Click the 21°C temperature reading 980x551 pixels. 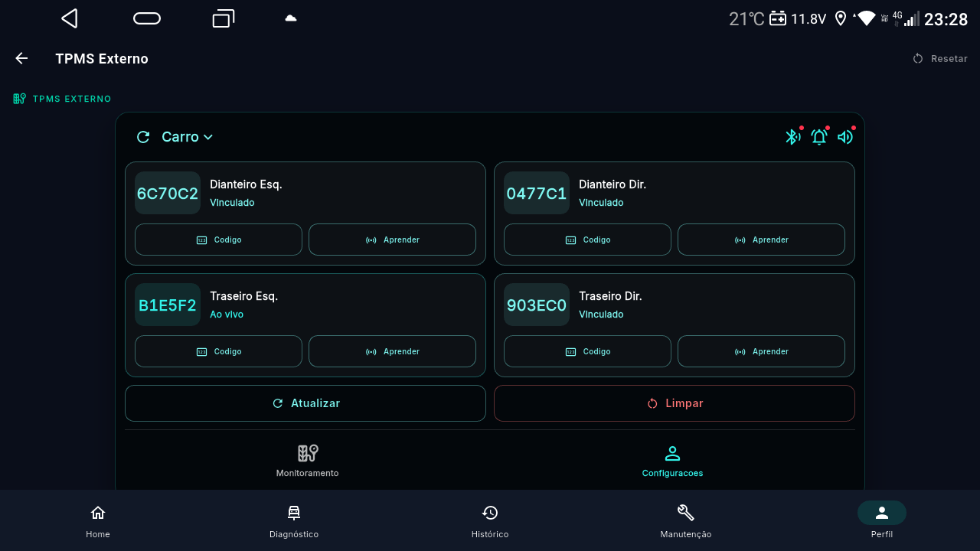[x=746, y=19]
